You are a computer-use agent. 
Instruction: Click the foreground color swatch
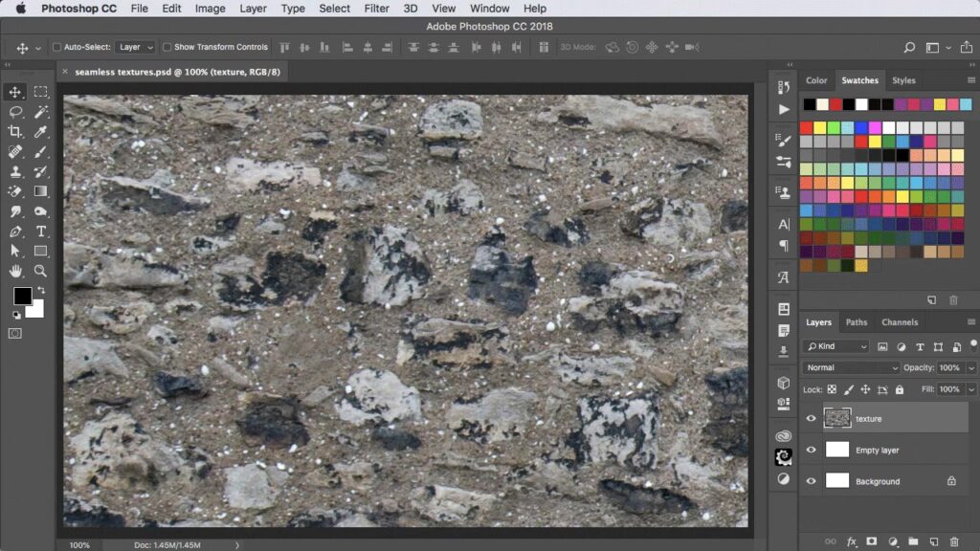(x=22, y=297)
